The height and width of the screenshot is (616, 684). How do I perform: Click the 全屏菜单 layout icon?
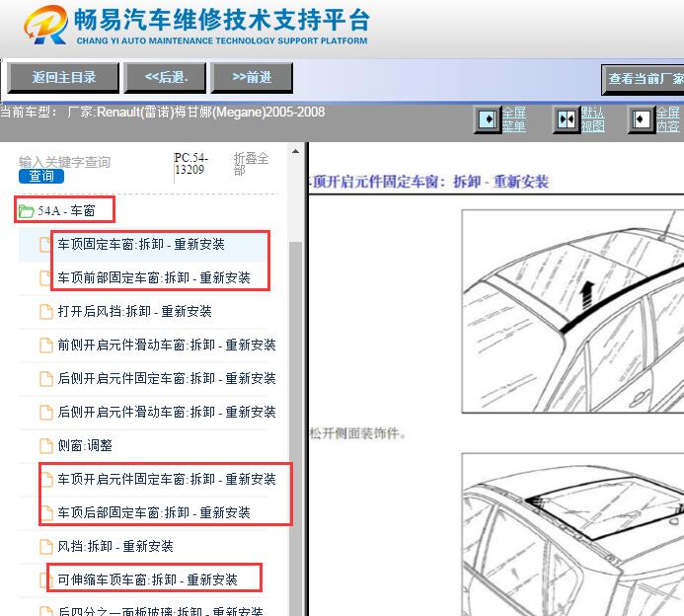tap(488, 119)
